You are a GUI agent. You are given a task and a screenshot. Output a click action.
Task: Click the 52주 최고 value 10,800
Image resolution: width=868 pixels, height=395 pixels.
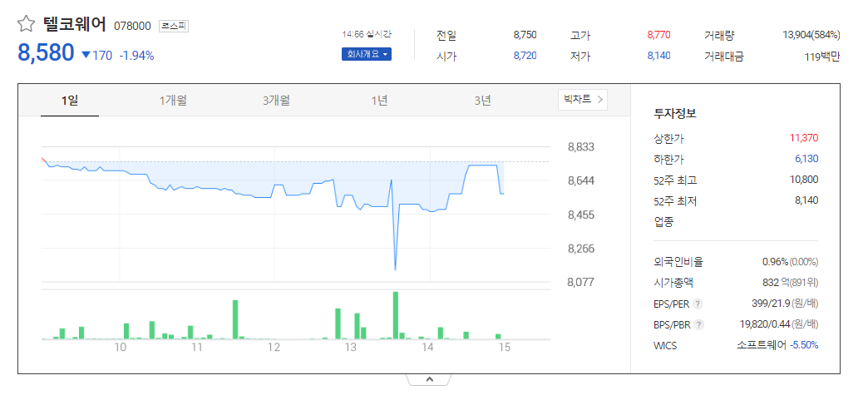(x=804, y=180)
